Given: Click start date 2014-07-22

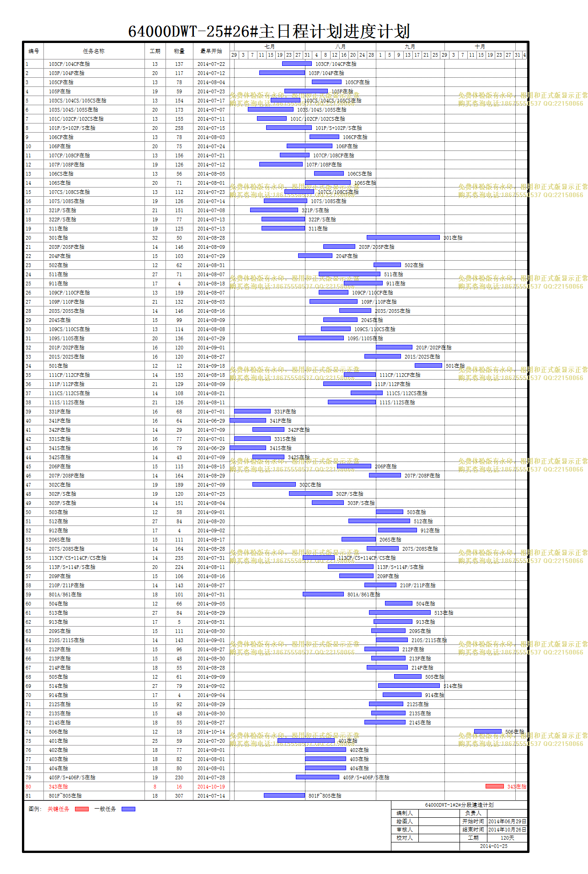Looking at the screenshot, I should pos(211,64).
